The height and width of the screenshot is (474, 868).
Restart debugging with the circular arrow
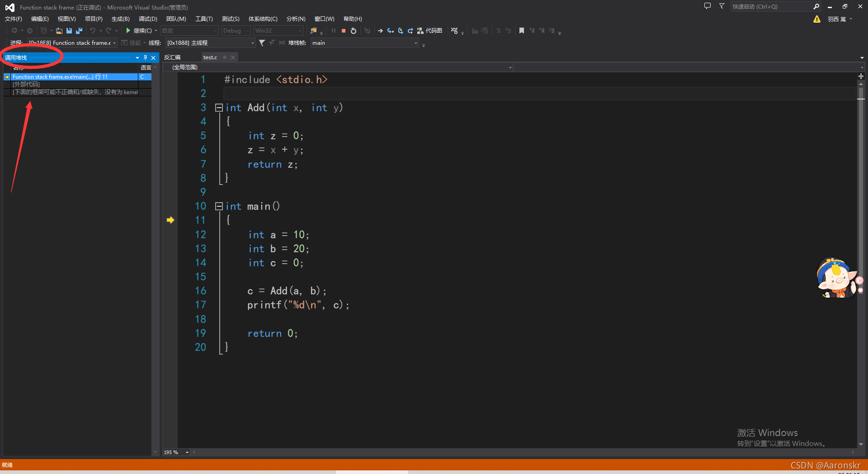[x=354, y=31]
